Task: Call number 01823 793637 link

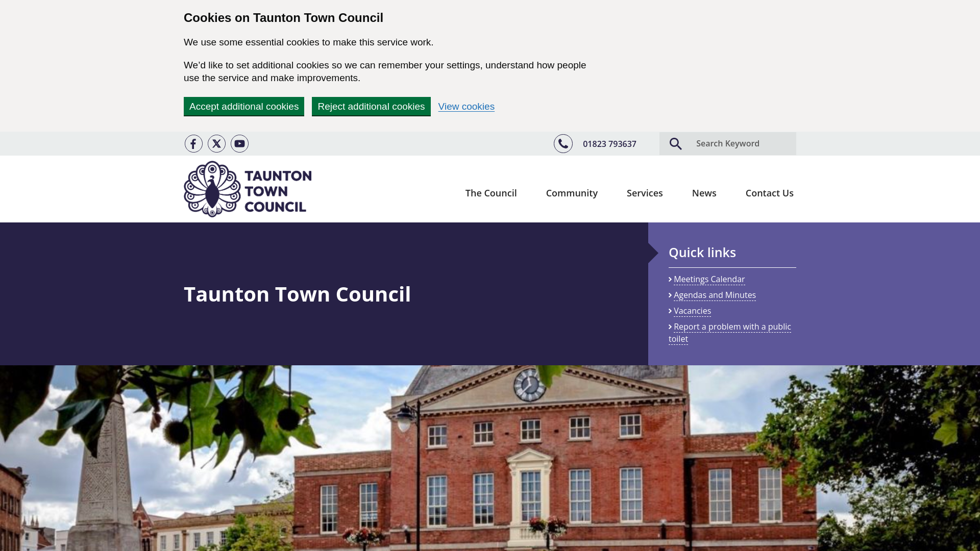Action: 609,144
